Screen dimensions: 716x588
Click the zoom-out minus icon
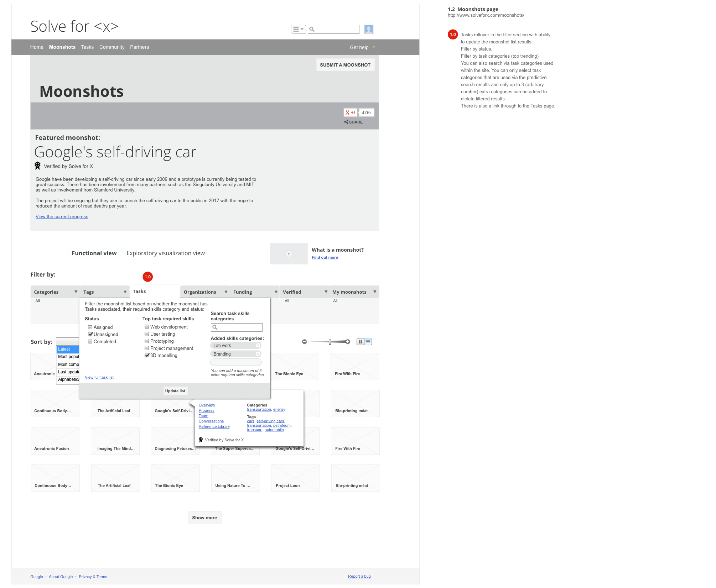[304, 342]
